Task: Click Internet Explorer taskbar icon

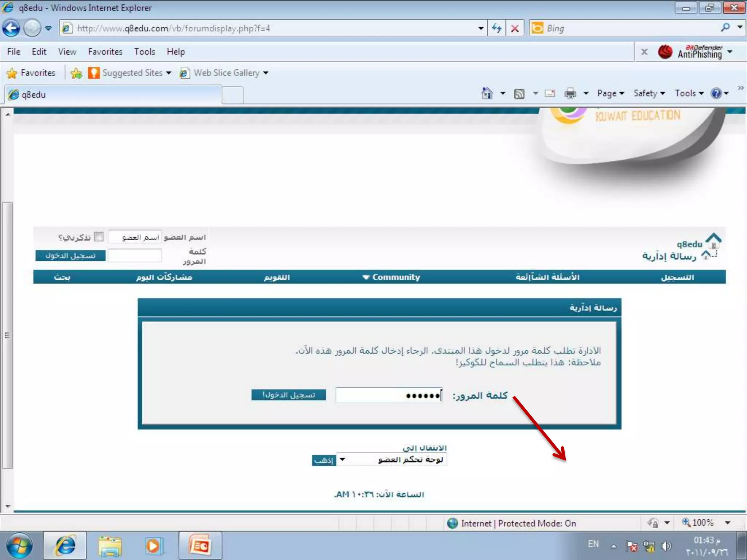Action: pyautogui.click(x=65, y=545)
